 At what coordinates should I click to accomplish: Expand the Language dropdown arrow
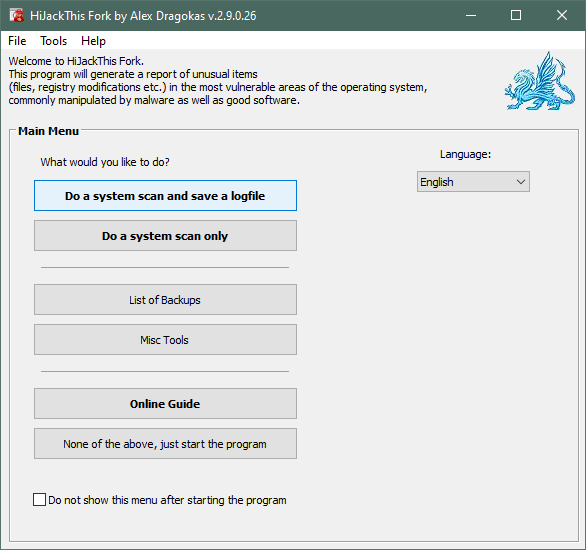pos(521,182)
